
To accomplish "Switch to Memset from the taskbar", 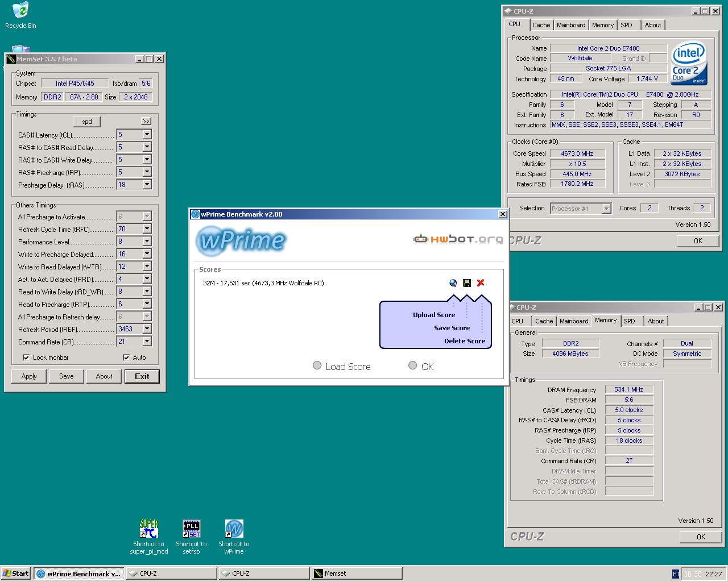I will coord(357,573).
